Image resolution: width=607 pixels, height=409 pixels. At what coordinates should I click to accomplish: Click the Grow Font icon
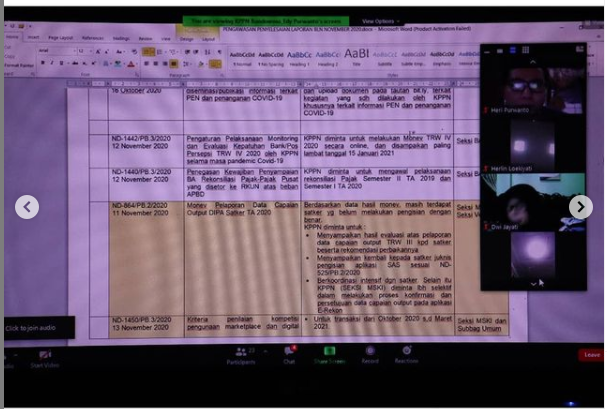click(98, 51)
